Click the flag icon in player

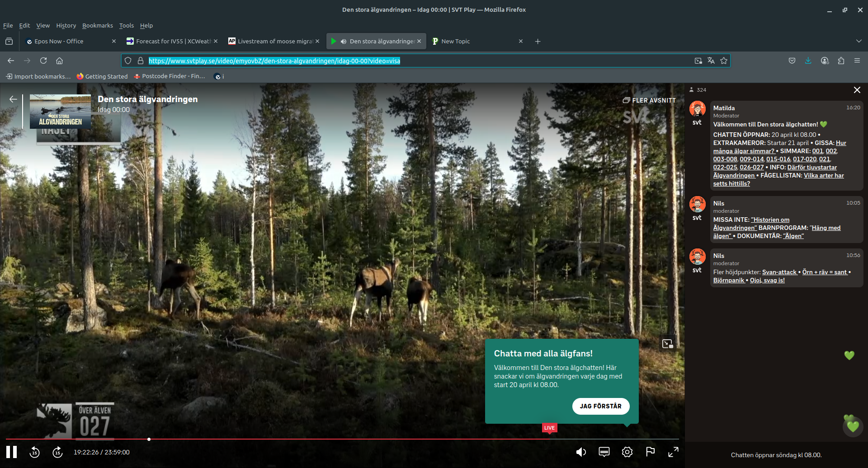click(x=650, y=452)
